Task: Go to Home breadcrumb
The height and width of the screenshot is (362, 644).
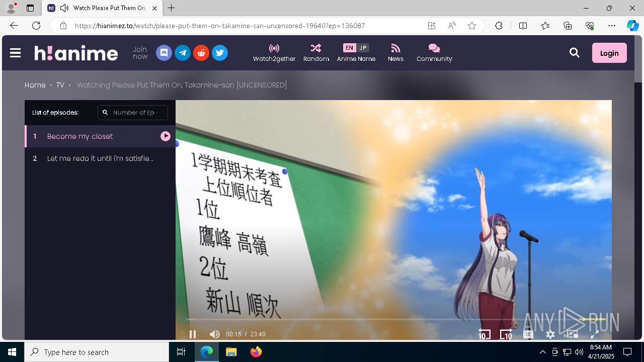Action: tap(35, 85)
